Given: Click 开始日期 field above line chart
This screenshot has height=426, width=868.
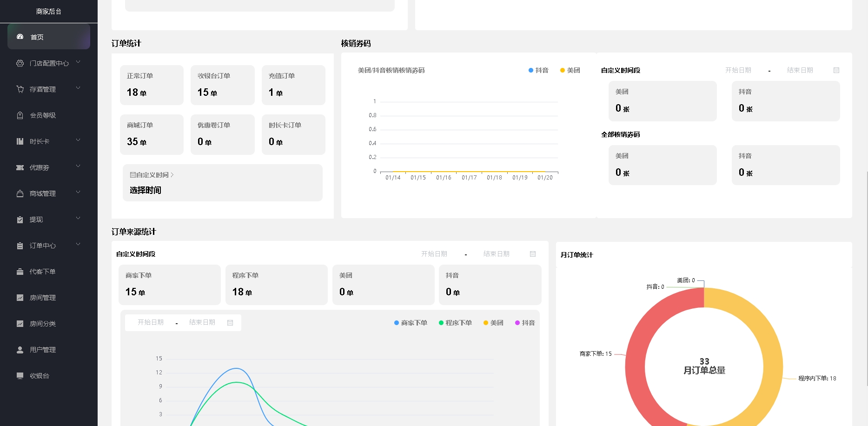Looking at the screenshot, I should click(151, 322).
